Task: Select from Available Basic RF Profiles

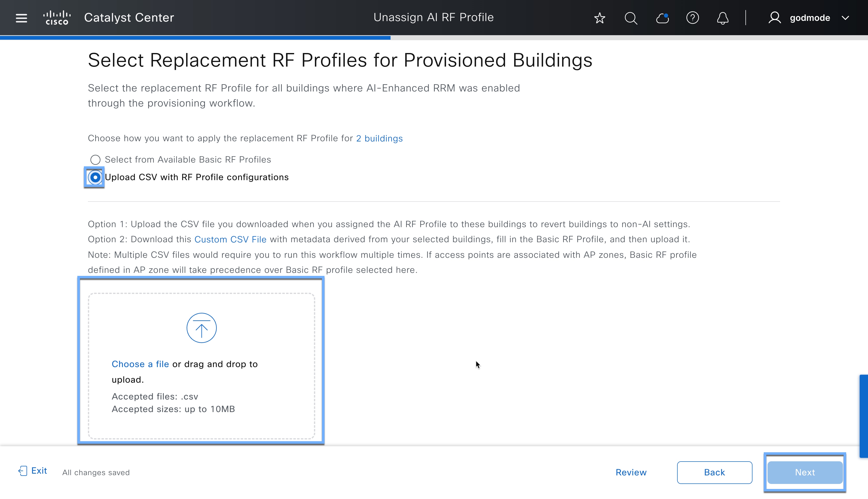Action: [95, 159]
